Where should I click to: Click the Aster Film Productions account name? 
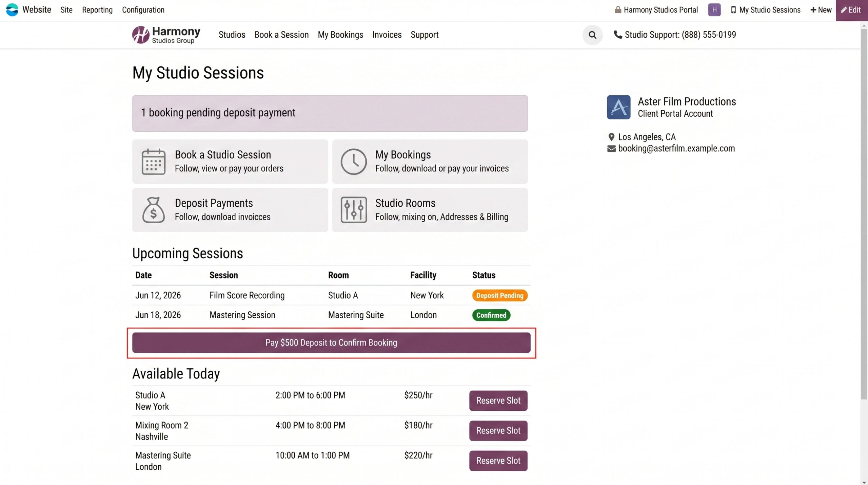click(687, 101)
